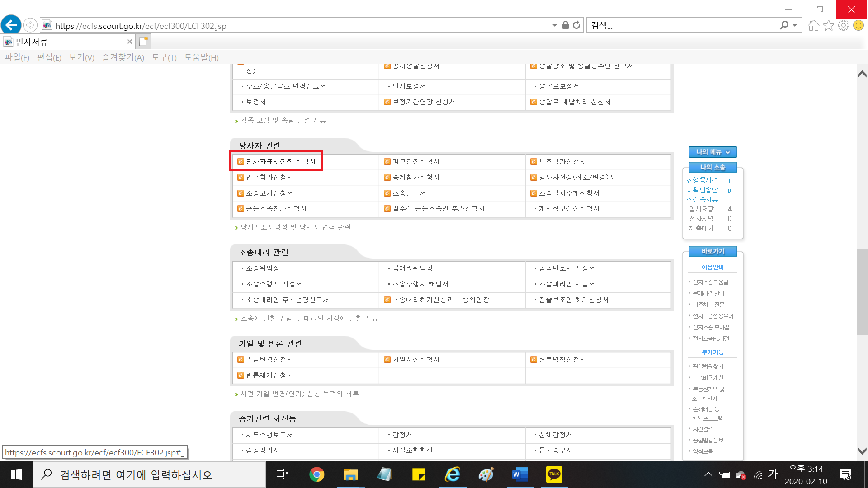Click the browser back arrow button
868x488 pixels.
point(11,25)
